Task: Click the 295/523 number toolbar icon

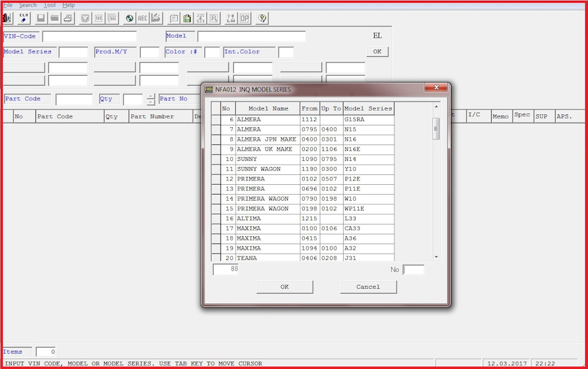Action: [x=201, y=18]
